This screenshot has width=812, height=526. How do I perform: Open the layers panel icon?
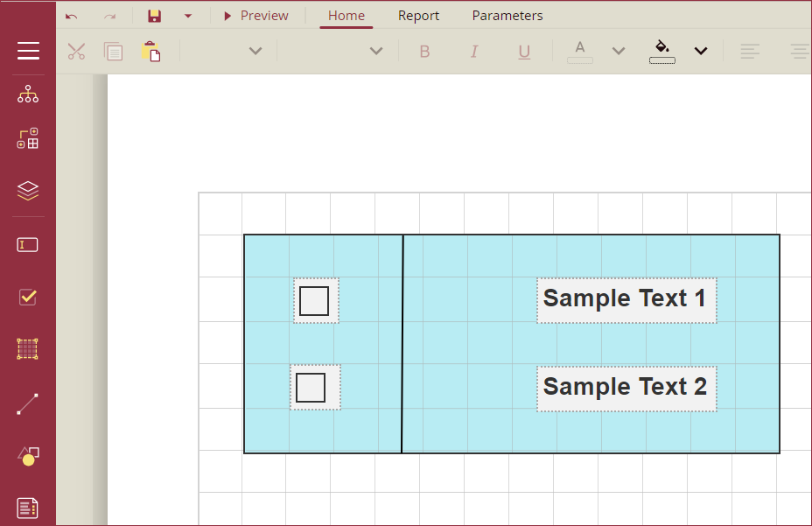(x=28, y=191)
